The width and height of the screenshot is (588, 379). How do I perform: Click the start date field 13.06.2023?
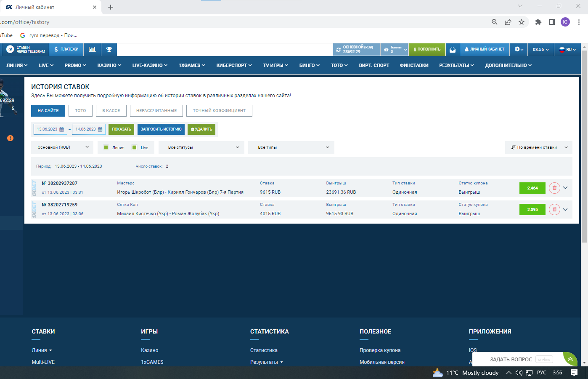[x=50, y=129]
